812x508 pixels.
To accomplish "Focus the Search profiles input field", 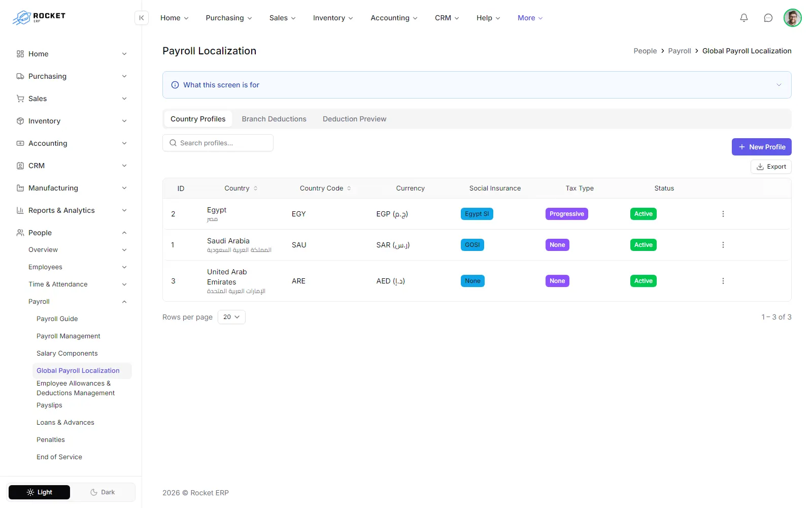I will click(x=218, y=143).
